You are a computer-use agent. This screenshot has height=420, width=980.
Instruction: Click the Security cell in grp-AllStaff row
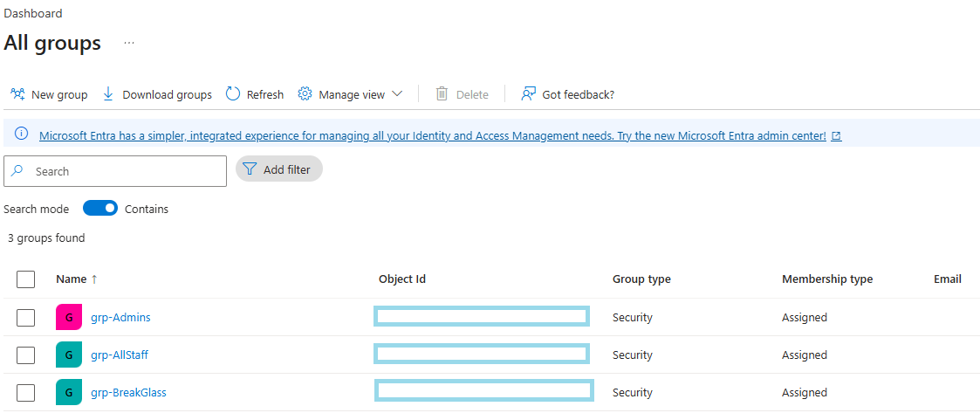pyautogui.click(x=632, y=355)
